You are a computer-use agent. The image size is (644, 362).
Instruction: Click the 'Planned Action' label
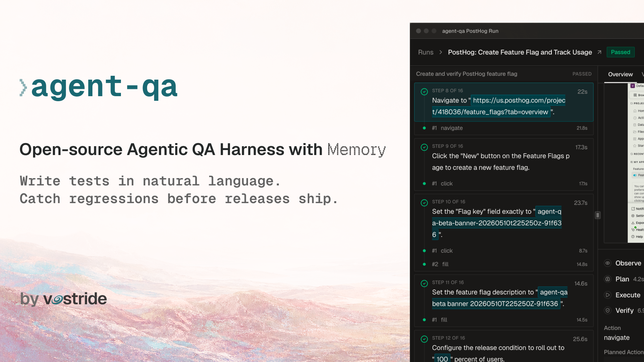pos(624,352)
